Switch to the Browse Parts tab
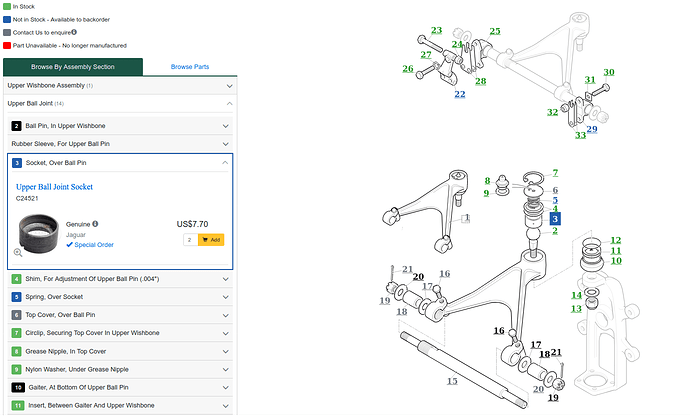Image resolution: width=690 pixels, height=416 pixels. click(x=190, y=67)
